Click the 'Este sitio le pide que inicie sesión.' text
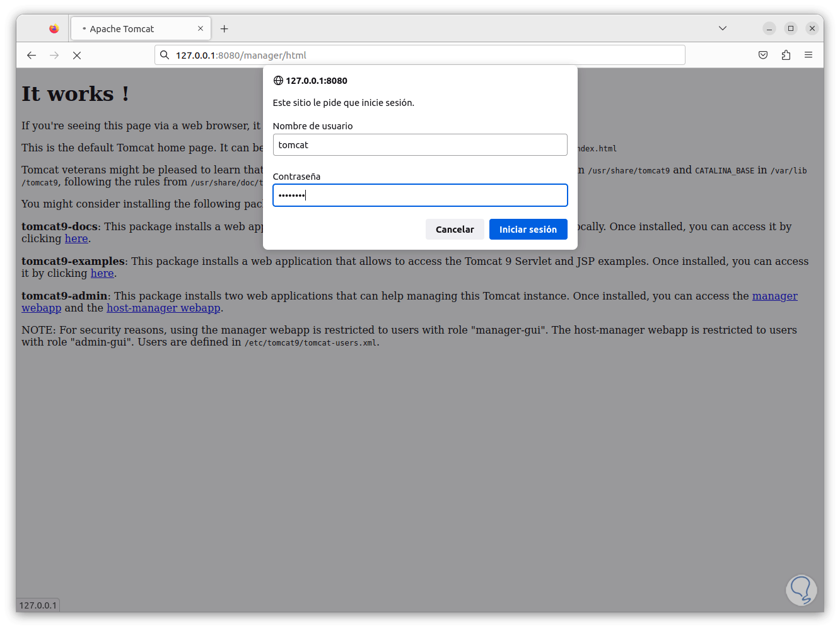Image resolution: width=840 pixels, height=630 pixels. click(344, 103)
